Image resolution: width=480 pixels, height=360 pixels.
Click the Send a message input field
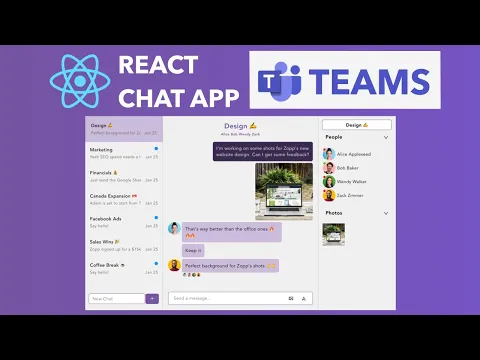pyautogui.click(x=240, y=298)
